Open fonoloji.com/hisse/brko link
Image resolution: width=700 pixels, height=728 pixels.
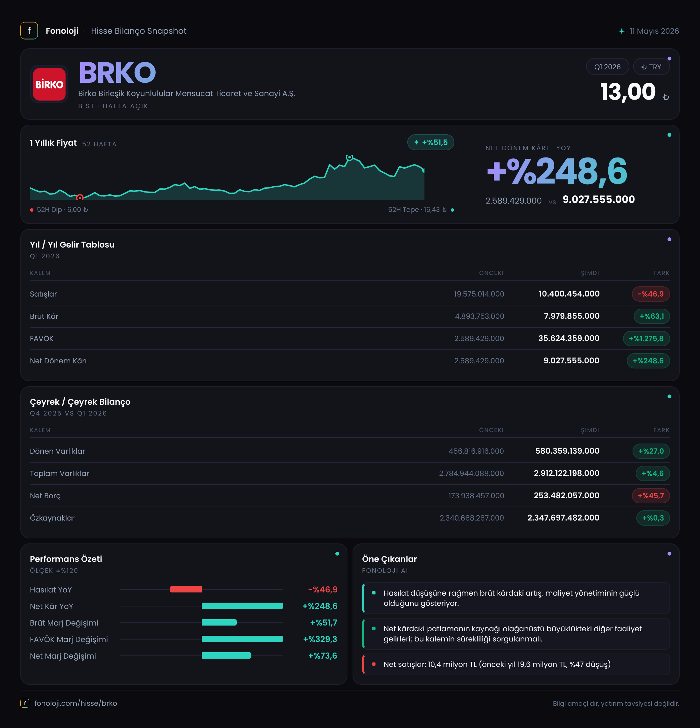pyautogui.click(x=75, y=703)
